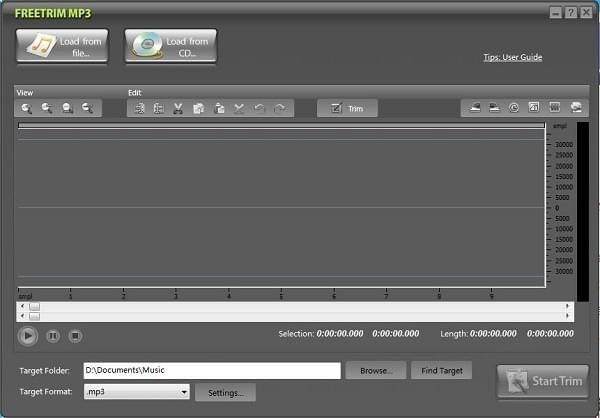Click the redo arrow icon

coord(280,108)
